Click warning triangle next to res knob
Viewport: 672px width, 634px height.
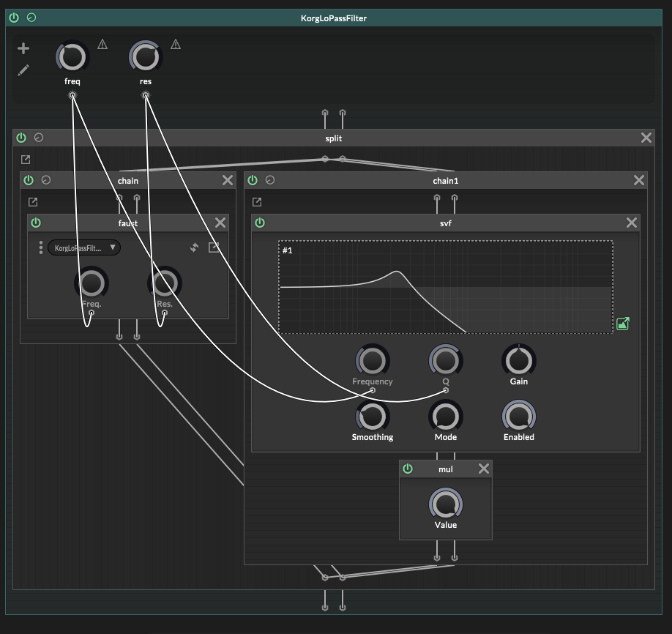point(176,44)
